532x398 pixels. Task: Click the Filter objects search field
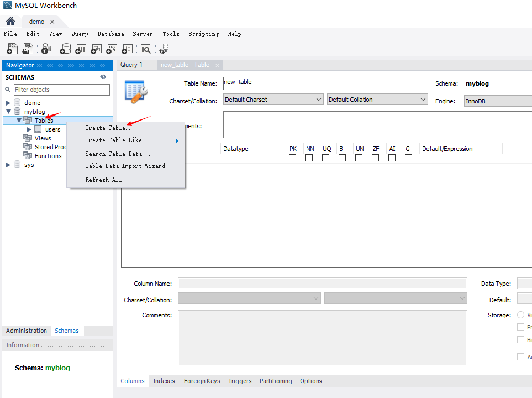(62, 90)
